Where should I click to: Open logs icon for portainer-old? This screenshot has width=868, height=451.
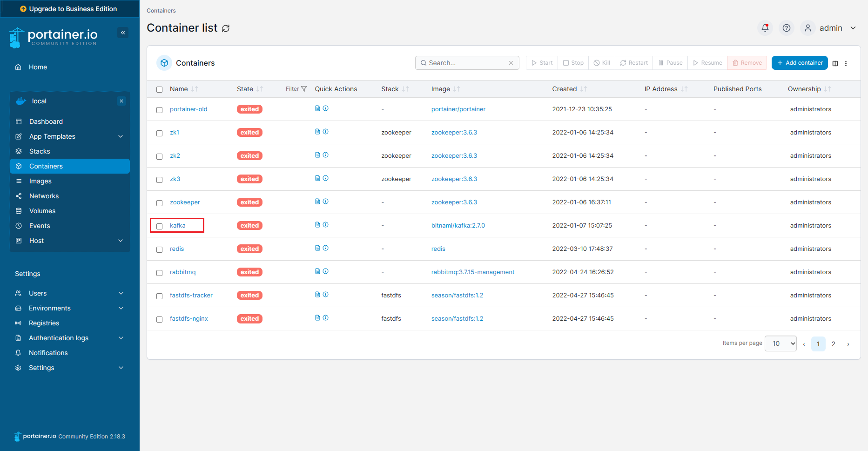[x=317, y=108]
